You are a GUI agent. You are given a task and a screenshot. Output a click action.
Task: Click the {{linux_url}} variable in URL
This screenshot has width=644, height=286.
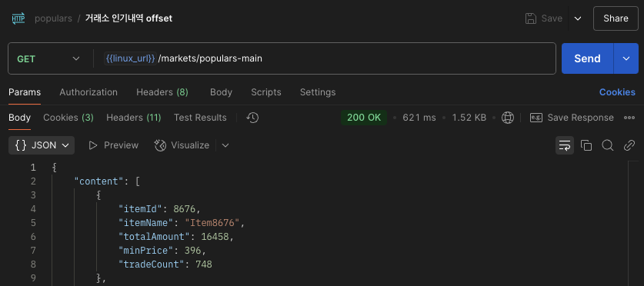coord(131,58)
